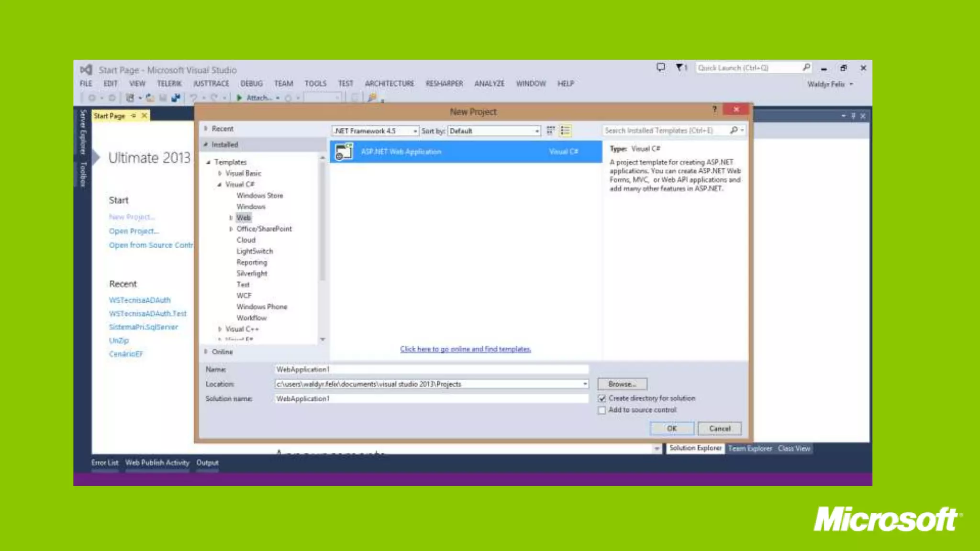Click the green Start debugging arrow
The width and height of the screenshot is (980, 551).
(x=239, y=98)
